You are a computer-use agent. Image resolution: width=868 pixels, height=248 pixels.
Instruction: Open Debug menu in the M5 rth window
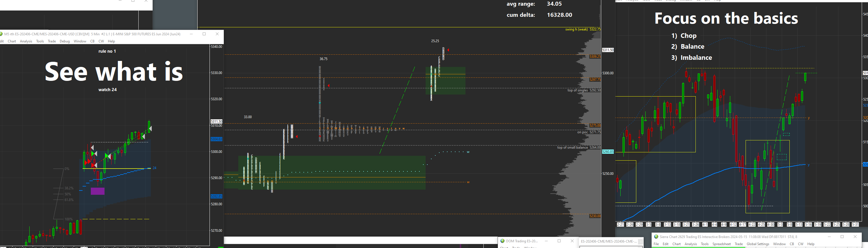[65, 41]
